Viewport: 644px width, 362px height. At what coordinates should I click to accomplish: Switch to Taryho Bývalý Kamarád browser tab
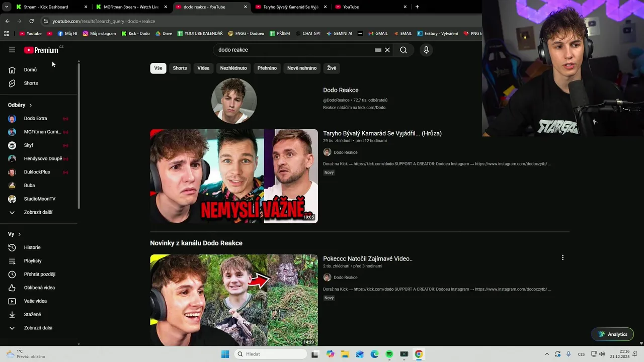point(291,7)
